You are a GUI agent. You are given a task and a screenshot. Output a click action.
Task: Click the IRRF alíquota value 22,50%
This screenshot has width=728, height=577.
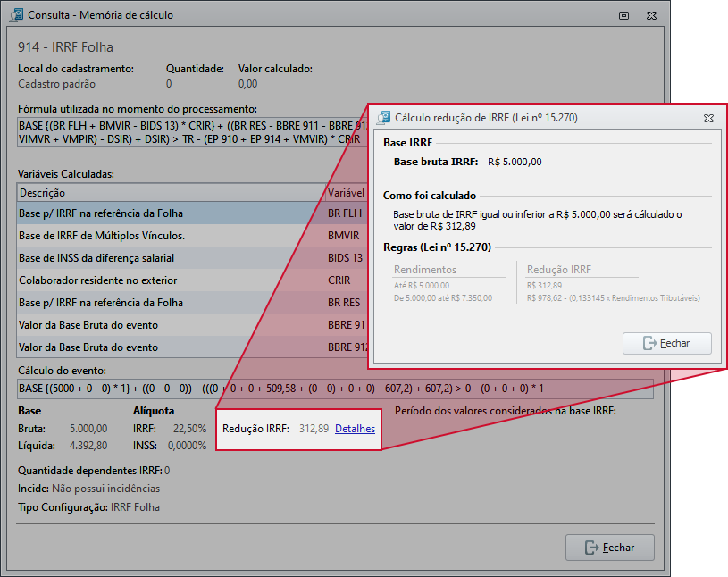tap(189, 429)
